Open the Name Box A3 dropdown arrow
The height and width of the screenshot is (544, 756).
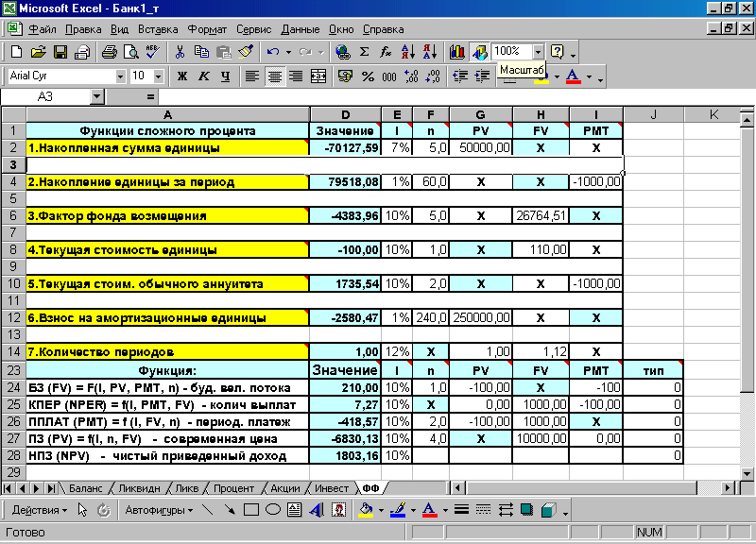tap(97, 97)
